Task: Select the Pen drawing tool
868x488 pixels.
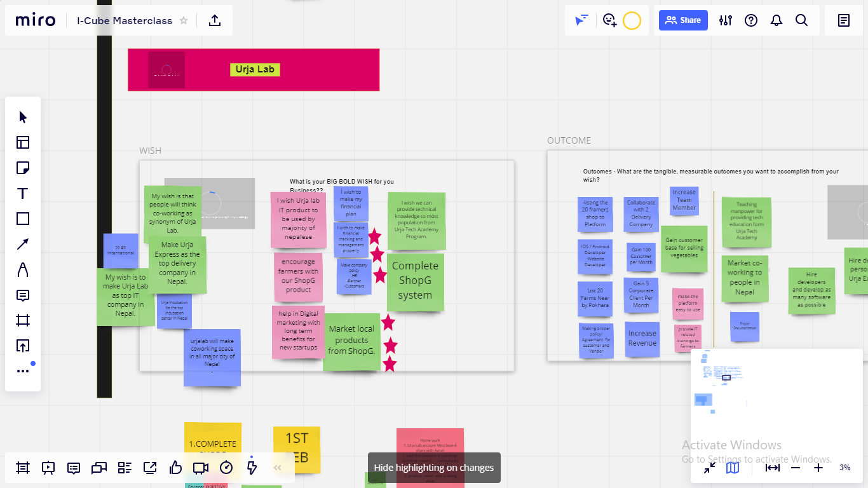Action: pyautogui.click(x=23, y=269)
